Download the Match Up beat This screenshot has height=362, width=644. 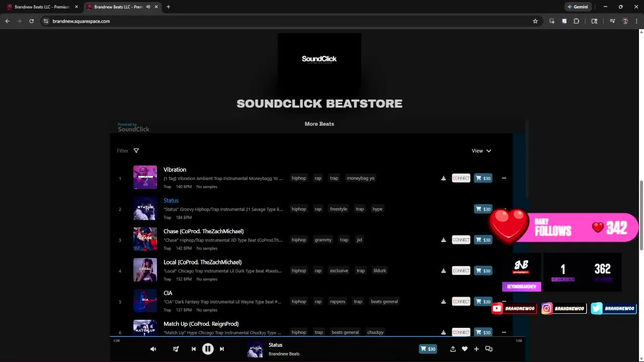pos(443,332)
